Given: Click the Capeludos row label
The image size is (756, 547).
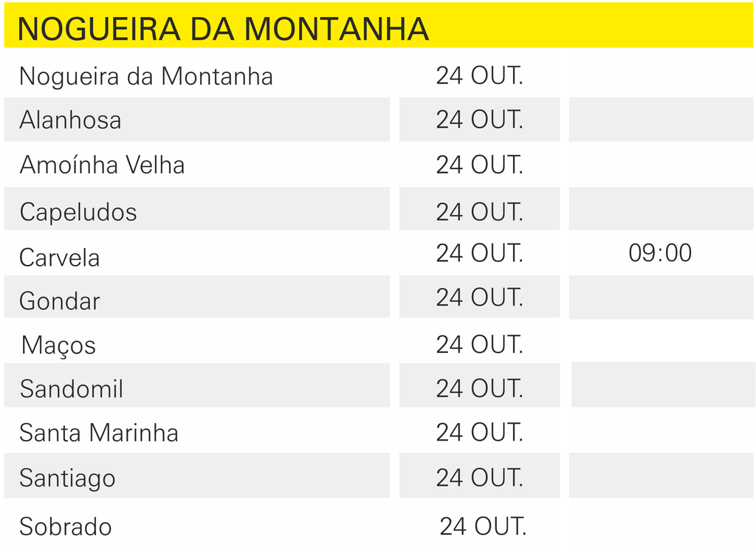Looking at the screenshot, I should pyautogui.click(x=78, y=212).
